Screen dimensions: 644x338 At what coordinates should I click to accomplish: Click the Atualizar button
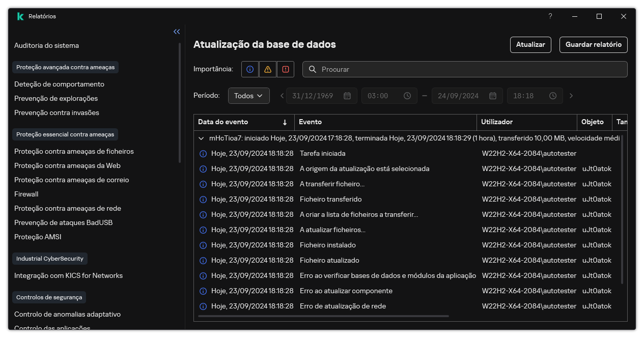click(530, 44)
